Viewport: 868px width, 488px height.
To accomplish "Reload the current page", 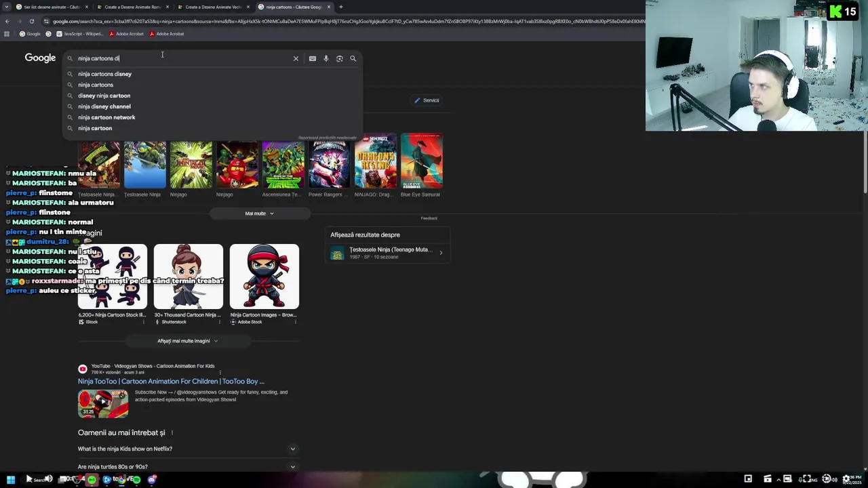I will tap(31, 21).
